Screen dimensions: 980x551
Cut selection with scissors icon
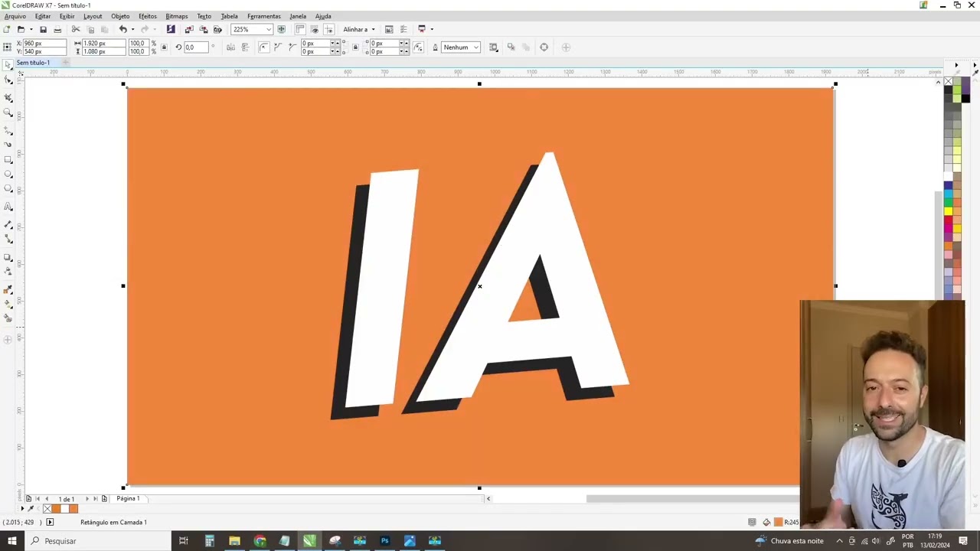76,29
